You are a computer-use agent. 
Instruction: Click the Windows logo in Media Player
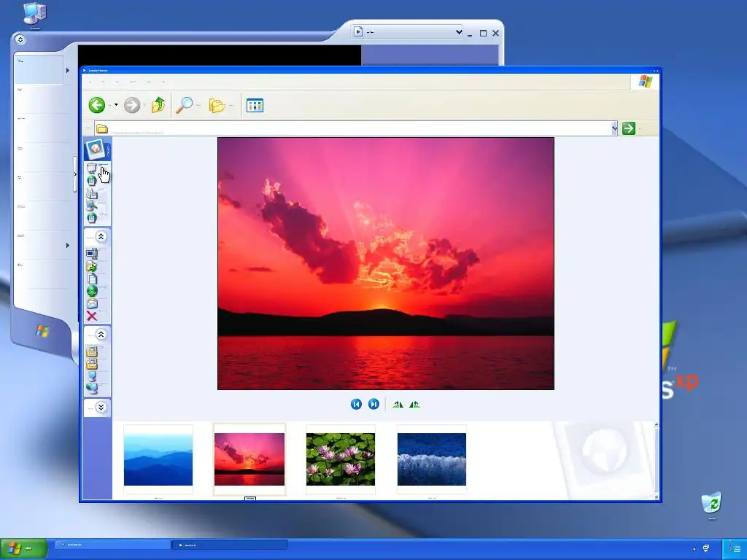[42, 331]
